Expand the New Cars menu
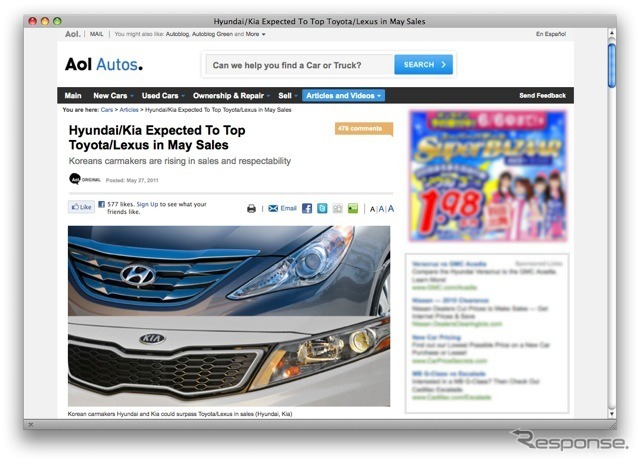Viewport: 640px width, 462px height. pos(113,96)
